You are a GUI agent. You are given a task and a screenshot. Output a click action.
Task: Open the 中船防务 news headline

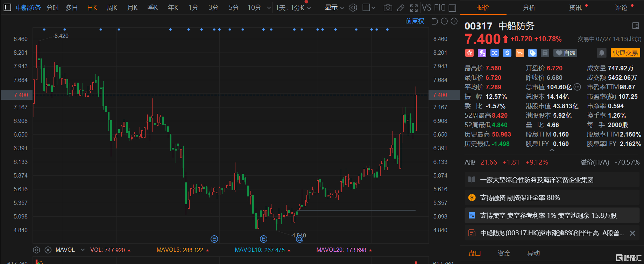(552, 233)
